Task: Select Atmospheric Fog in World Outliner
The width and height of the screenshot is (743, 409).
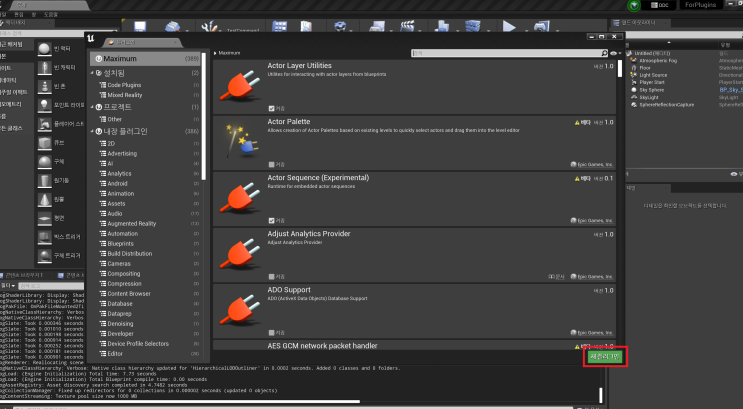Action: (658, 60)
